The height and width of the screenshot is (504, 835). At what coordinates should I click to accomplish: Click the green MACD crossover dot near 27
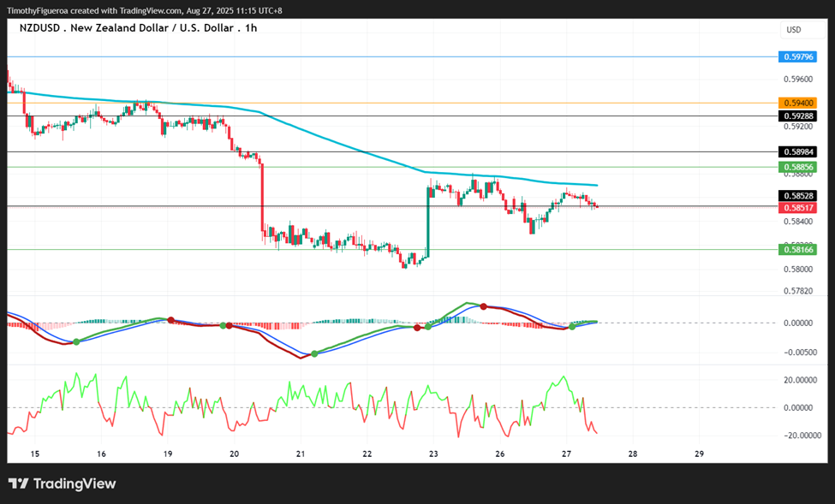572,327
